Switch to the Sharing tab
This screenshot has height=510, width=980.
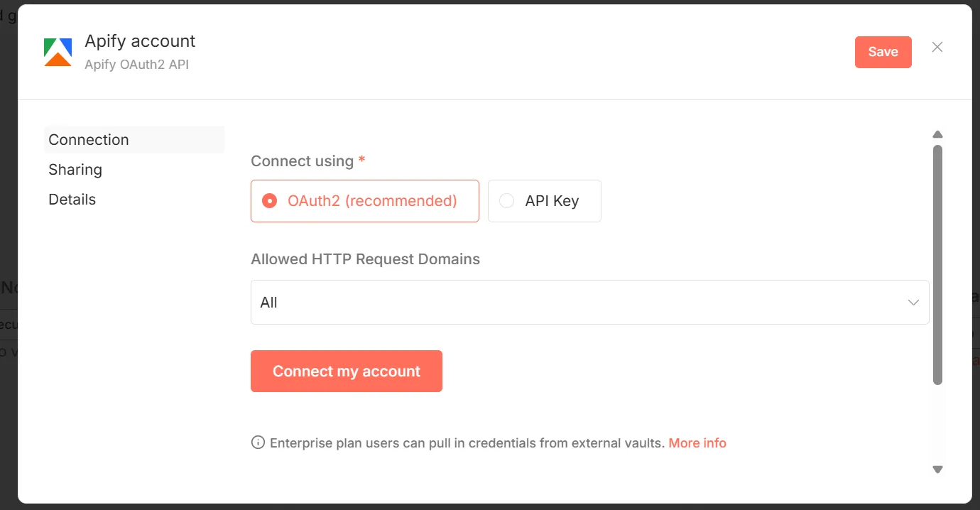tap(75, 169)
